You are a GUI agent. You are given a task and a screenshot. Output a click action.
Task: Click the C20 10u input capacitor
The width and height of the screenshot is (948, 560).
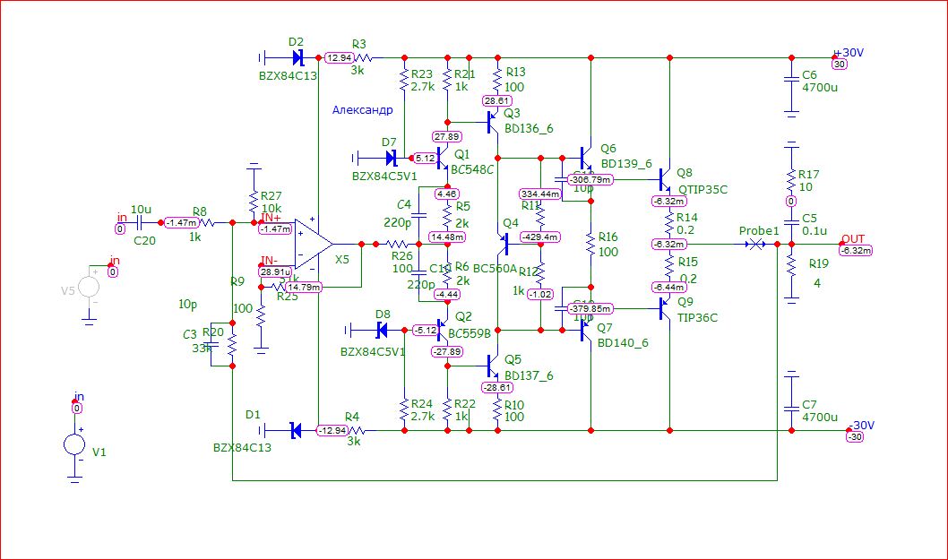141,223
